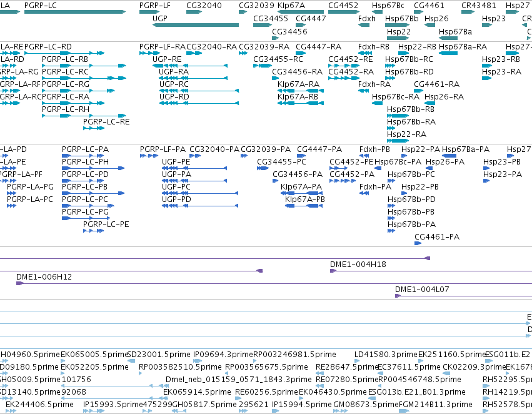
Task: Open transcript Hsp26-RA
Action: 444,97
